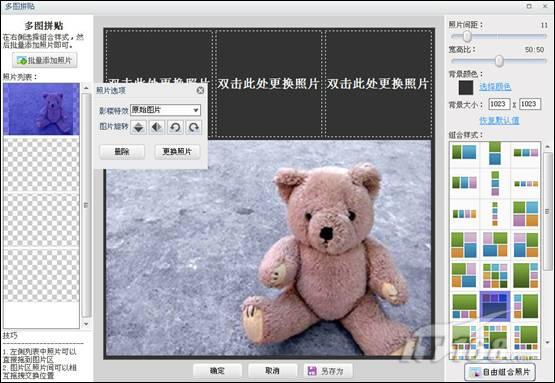Rotate image clockwise

(194, 127)
